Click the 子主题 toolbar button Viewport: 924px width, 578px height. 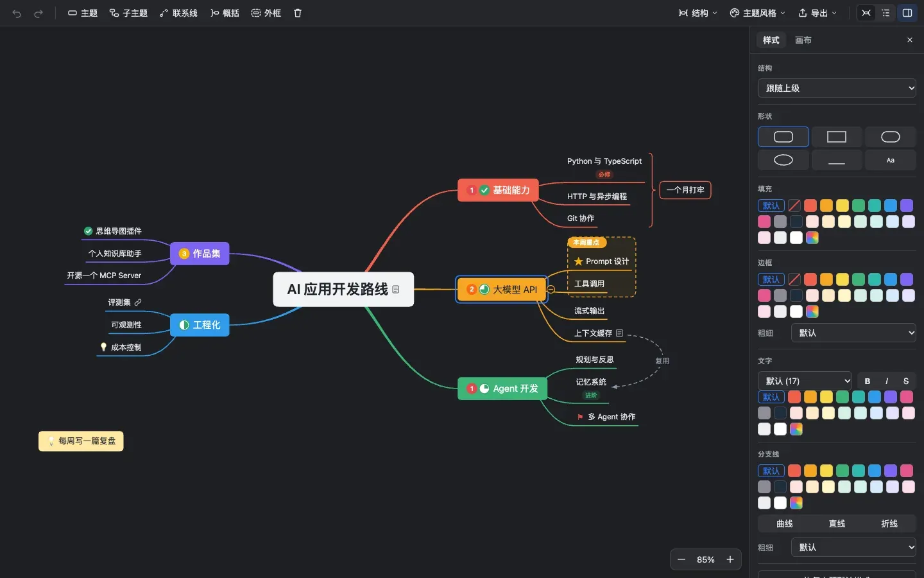tap(128, 13)
